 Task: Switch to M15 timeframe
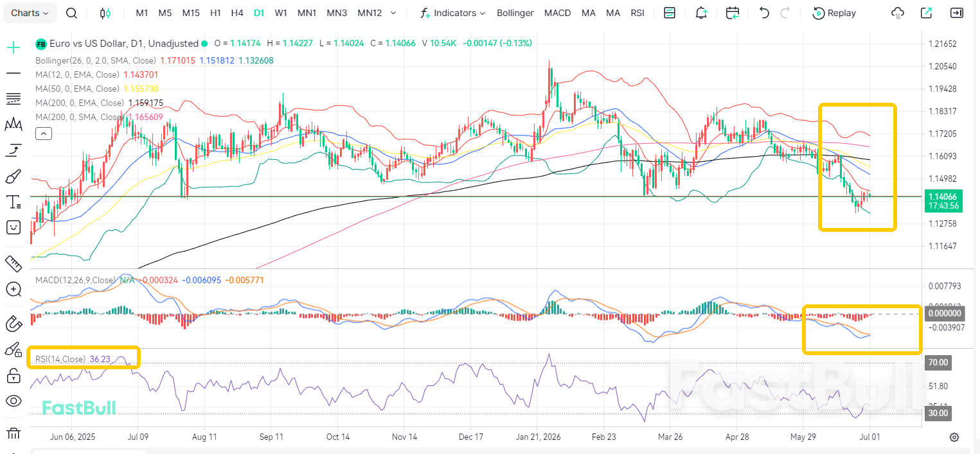[191, 13]
